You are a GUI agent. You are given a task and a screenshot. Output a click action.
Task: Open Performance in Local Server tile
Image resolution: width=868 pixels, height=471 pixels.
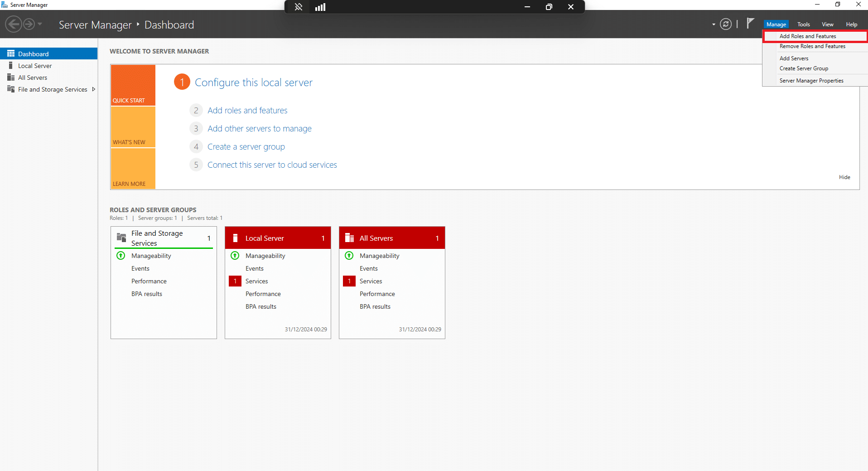click(x=263, y=294)
